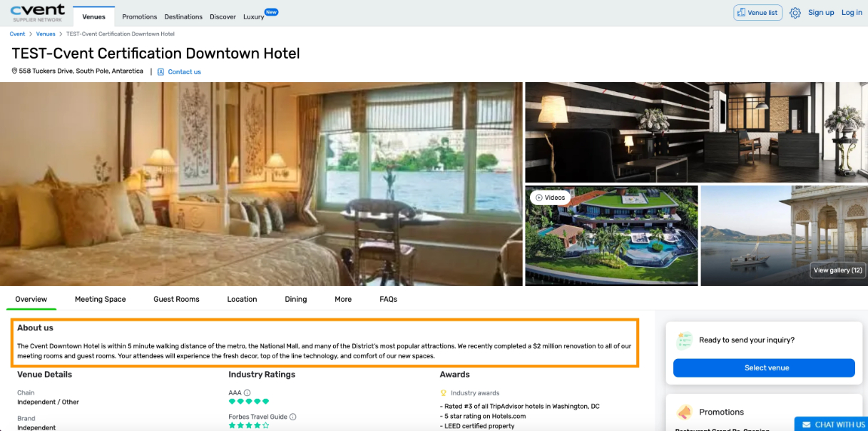Click the chat envelope icon

(807, 425)
